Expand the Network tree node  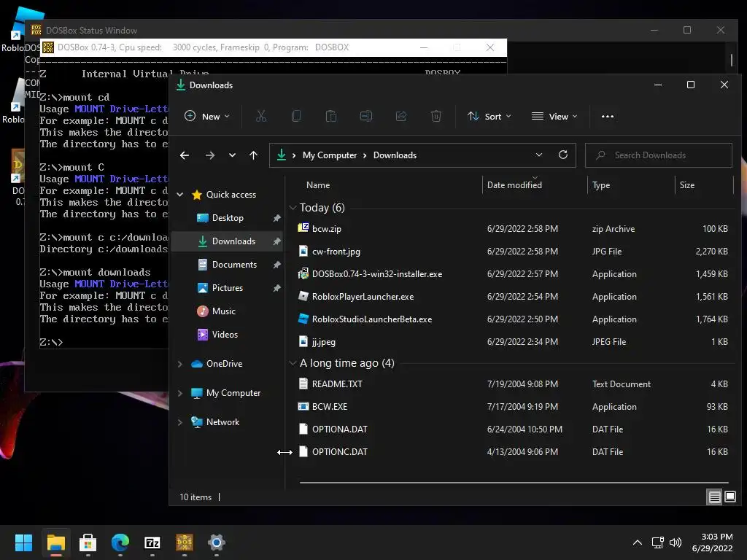point(180,422)
